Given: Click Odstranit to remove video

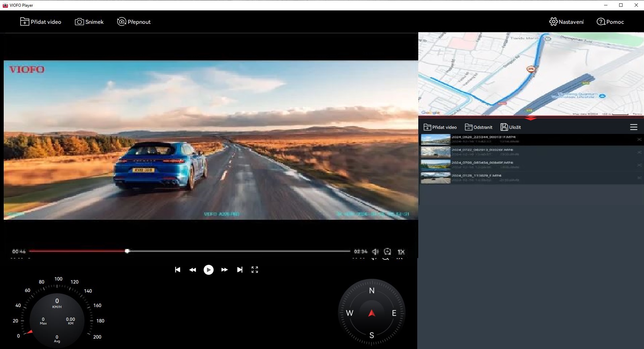Looking at the screenshot, I should coord(479,127).
